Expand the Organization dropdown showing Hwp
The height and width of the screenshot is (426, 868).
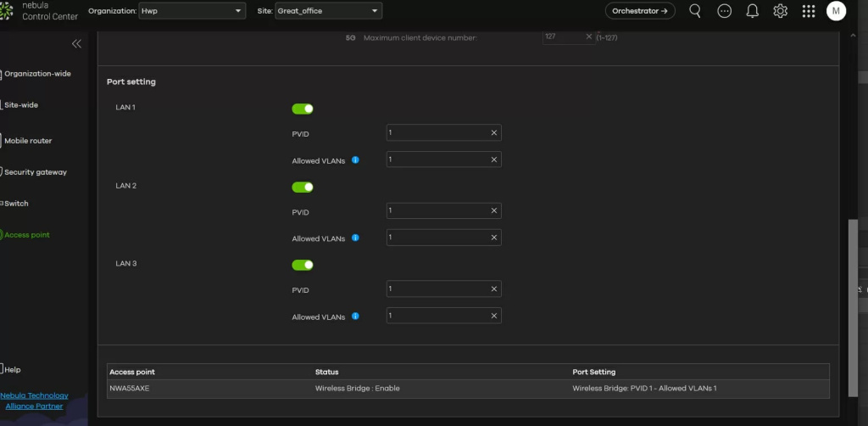[x=192, y=11]
